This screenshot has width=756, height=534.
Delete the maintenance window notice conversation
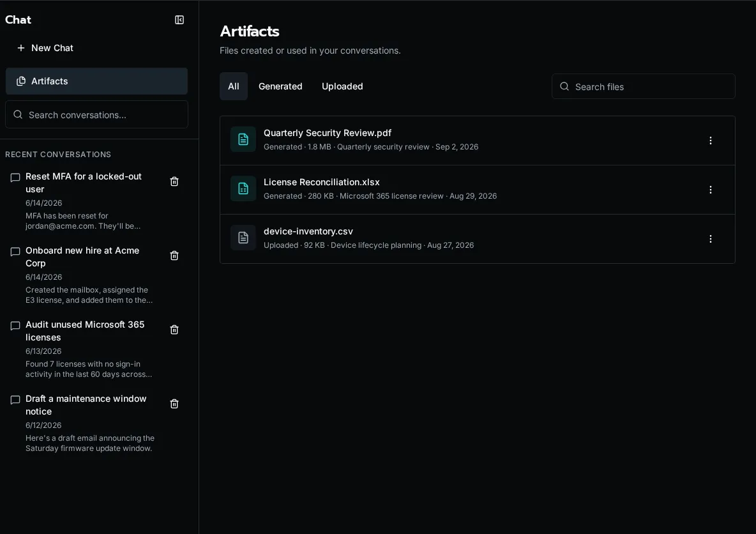click(174, 404)
